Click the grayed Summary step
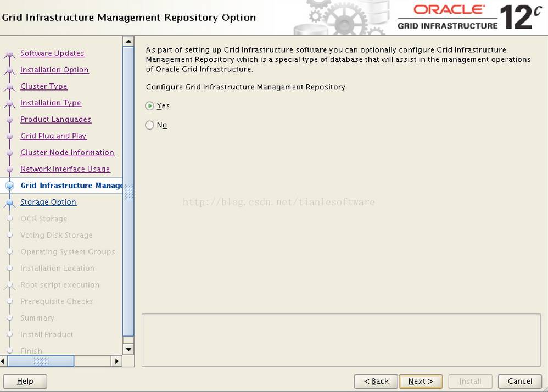Screen dimensions: 548x392 point(37,318)
